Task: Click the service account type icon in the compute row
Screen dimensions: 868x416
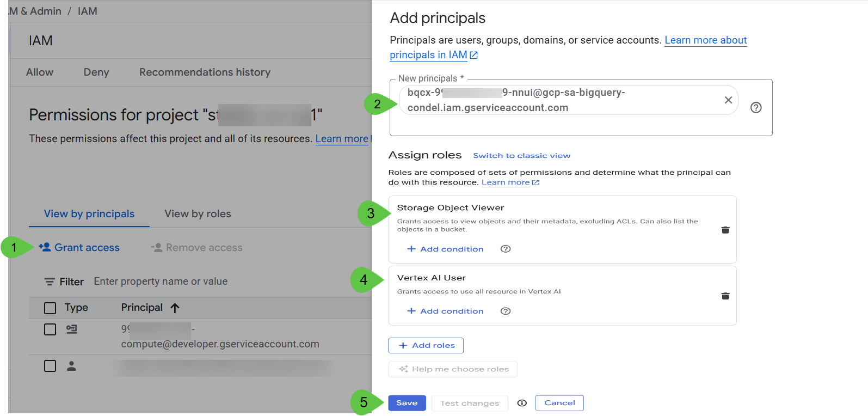Action: [x=71, y=329]
